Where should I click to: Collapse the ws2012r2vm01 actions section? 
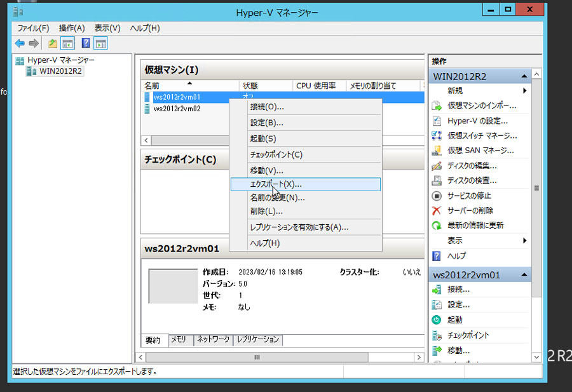(x=524, y=274)
